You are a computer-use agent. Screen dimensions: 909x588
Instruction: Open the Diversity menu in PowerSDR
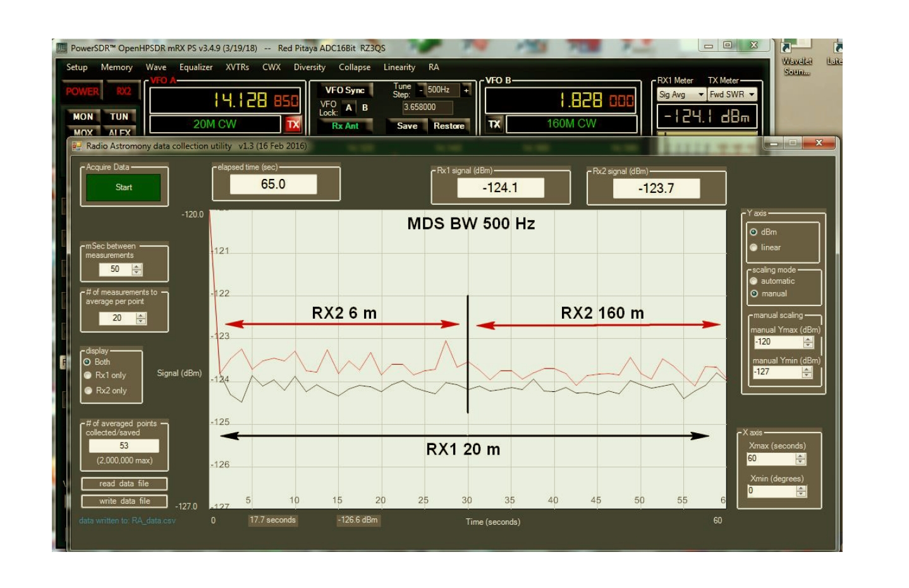(309, 67)
